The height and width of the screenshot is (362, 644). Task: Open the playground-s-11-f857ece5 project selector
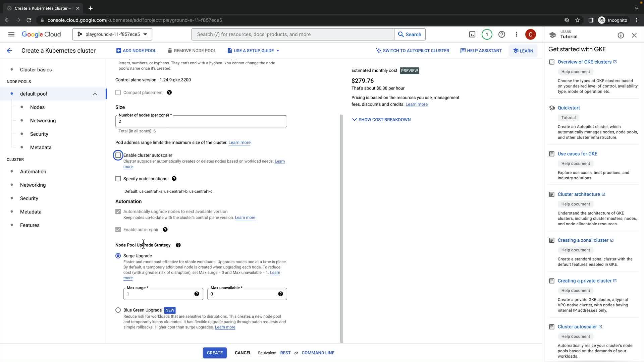(x=112, y=35)
